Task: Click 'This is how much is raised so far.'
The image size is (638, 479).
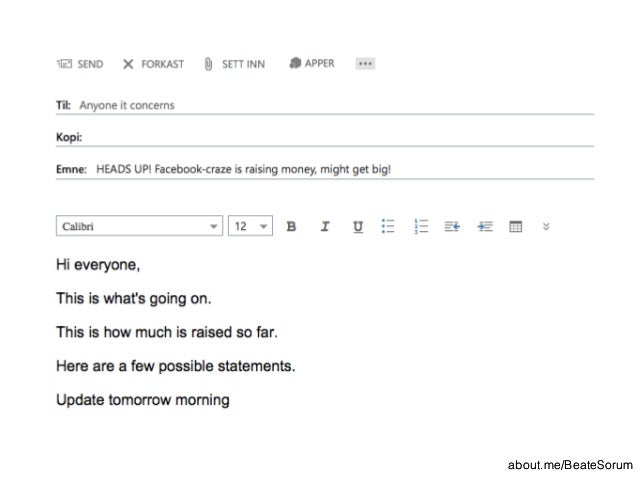Action: coord(167,332)
